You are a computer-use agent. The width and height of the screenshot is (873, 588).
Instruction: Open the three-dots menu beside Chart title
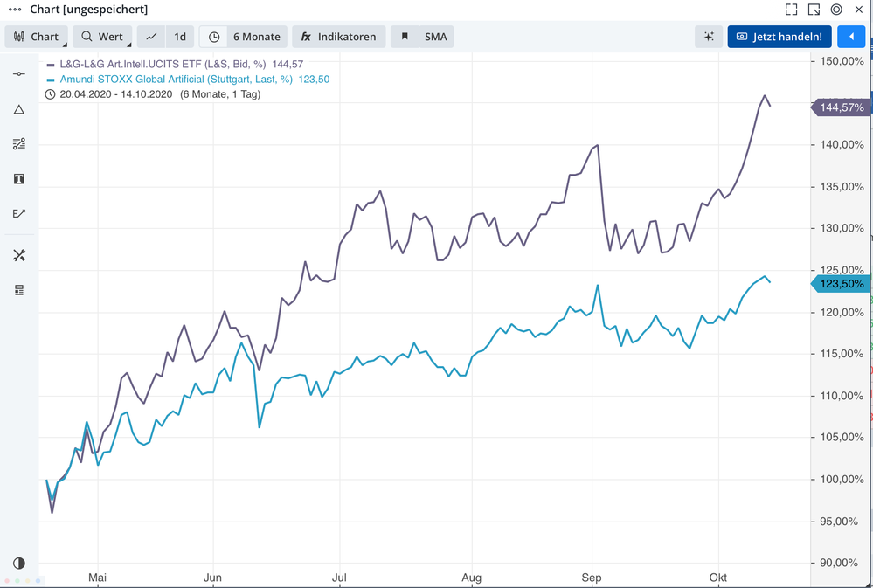14,10
